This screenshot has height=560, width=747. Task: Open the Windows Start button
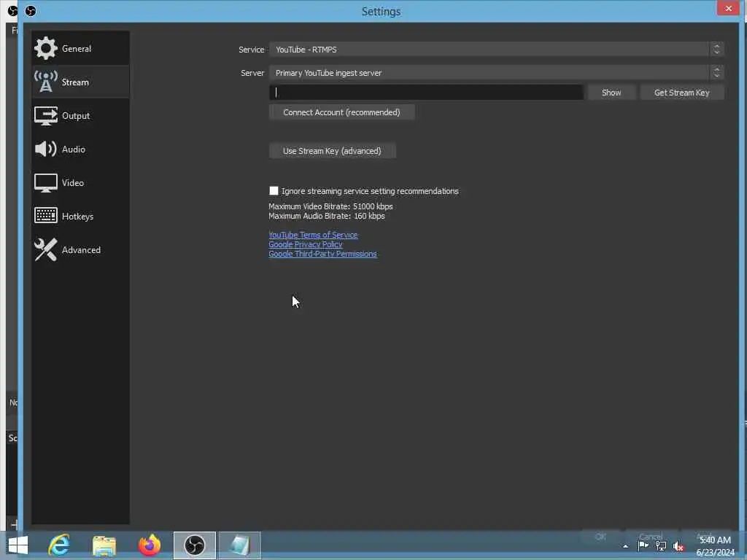(18, 545)
